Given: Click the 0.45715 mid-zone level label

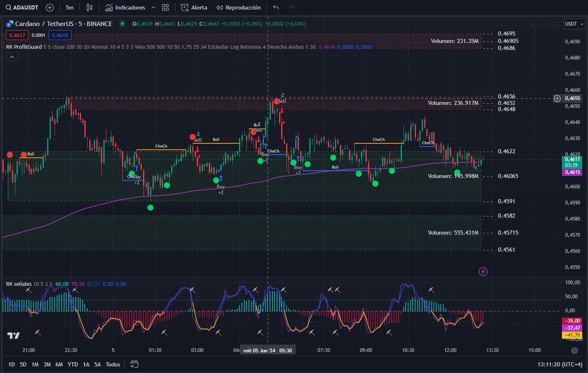Looking at the screenshot, I should pos(508,233).
